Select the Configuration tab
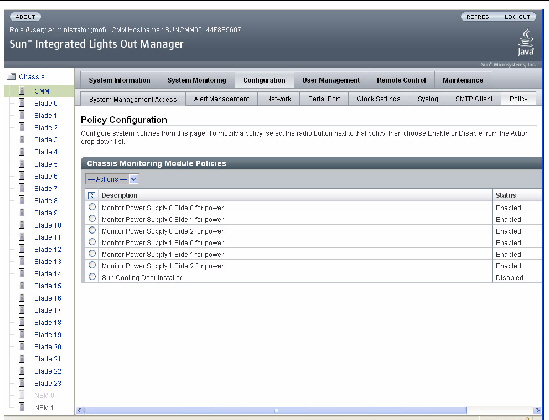 pyautogui.click(x=264, y=80)
